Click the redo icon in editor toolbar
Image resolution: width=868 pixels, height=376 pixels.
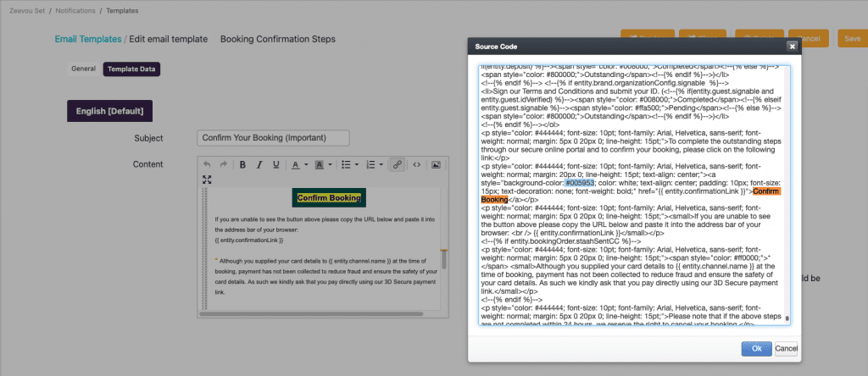[x=223, y=164]
